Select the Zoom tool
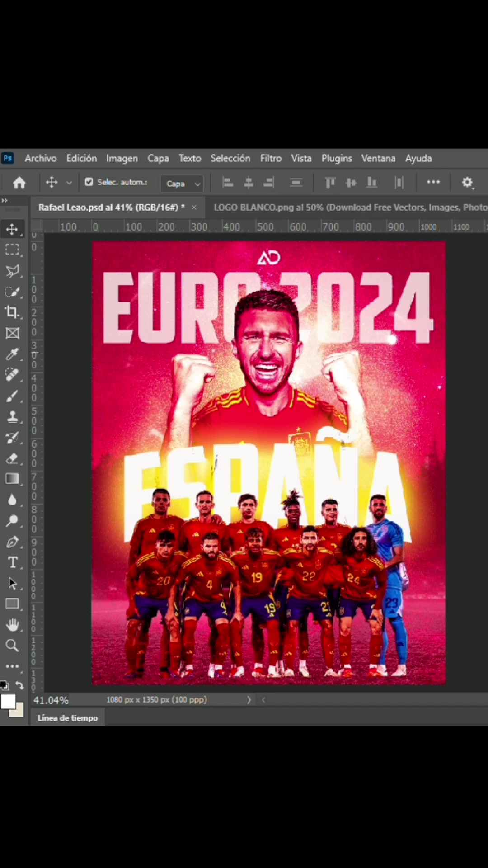Viewport: 488px width, 868px height. coord(12,646)
